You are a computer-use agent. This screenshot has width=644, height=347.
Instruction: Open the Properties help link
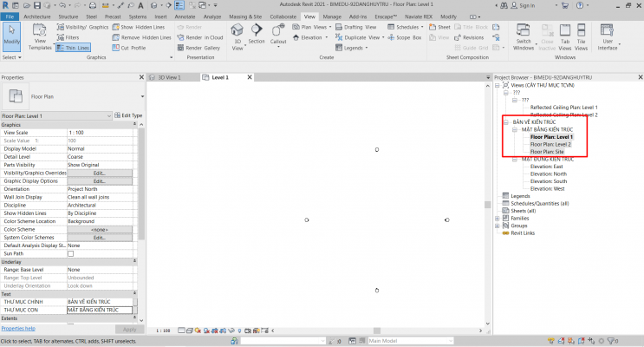tap(18, 329)
